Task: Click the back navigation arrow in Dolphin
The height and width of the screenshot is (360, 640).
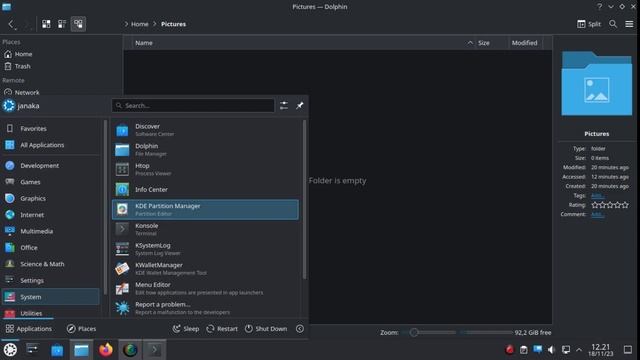Action: pos(11,24)
